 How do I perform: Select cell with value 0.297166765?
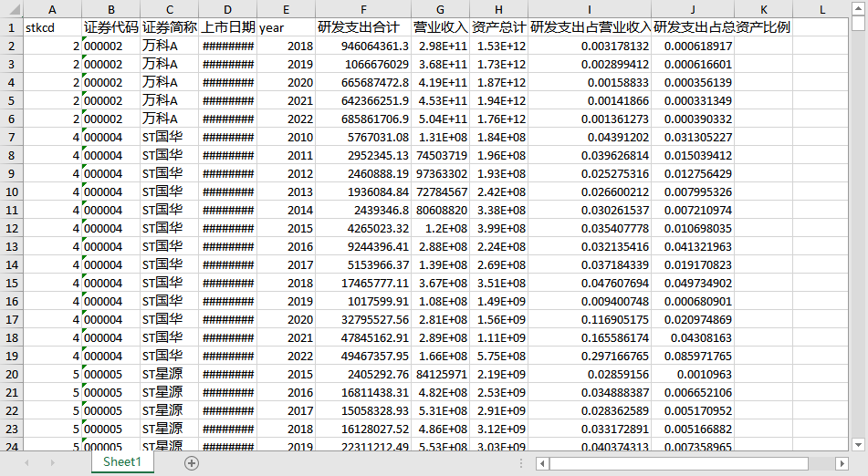point(590,356)
